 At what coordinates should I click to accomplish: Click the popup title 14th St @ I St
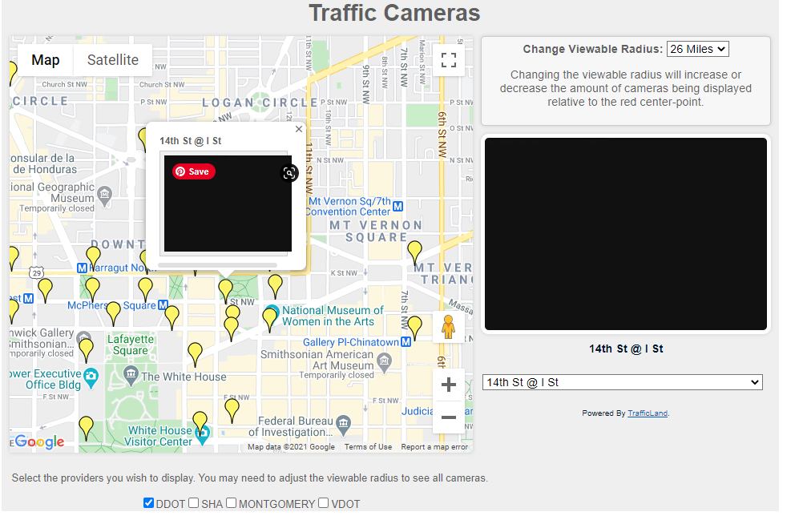point(190,141)
